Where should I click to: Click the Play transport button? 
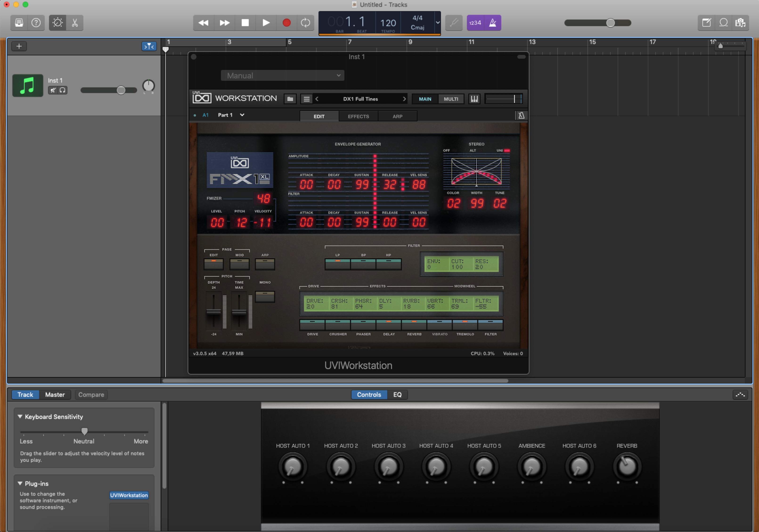click(266, 23)
